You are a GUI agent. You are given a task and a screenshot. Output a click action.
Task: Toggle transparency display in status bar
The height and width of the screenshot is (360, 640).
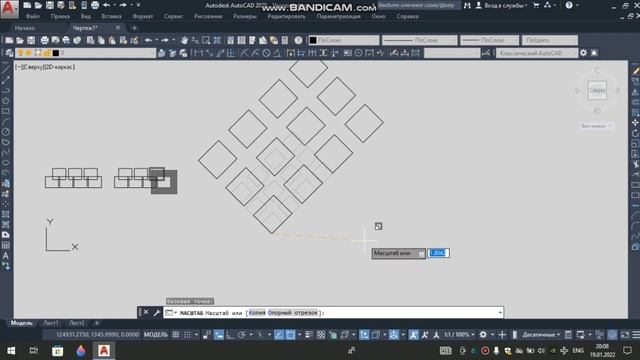click(x=321, y=335)
